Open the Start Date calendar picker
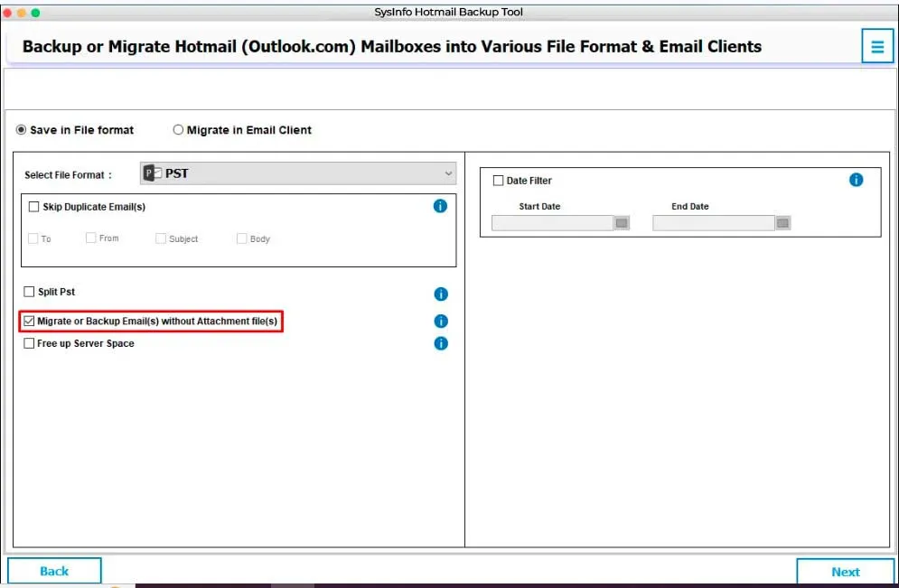Image resolution: width=899 pixels, height=588 pixels. coord(622,223)
